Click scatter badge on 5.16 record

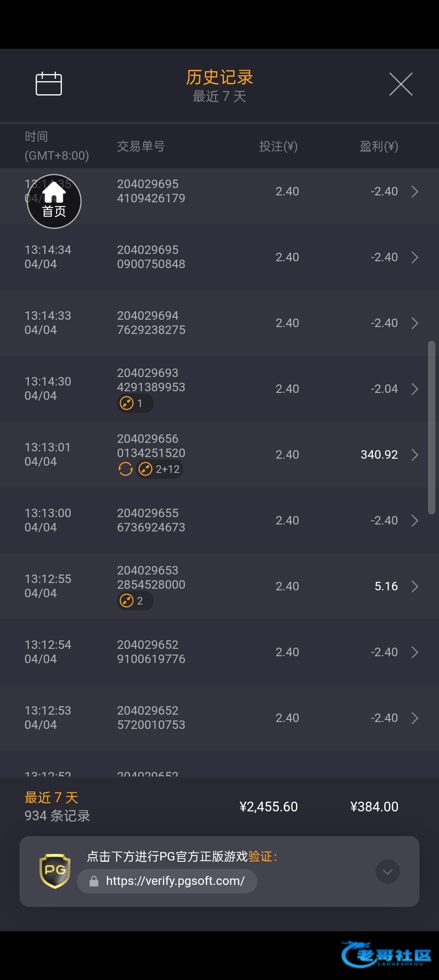127,601
